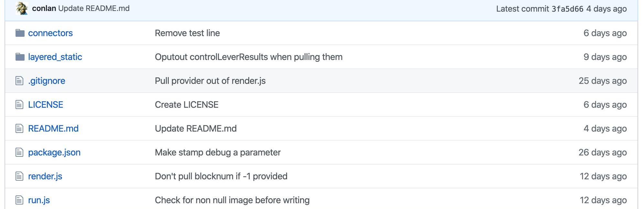
Task: Click the LICENSE file icon
Action: point(19,104)
